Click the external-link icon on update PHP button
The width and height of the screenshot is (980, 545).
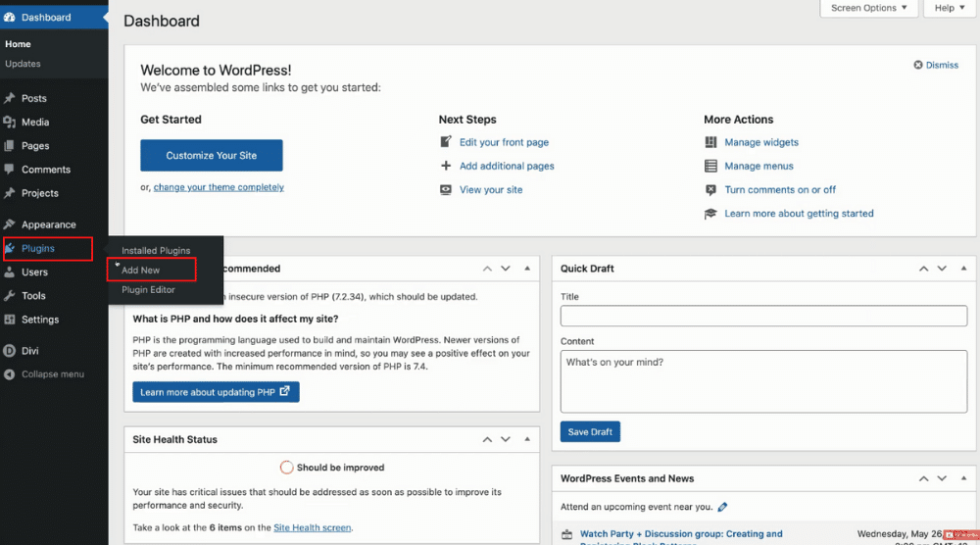(x=285, y=391)
